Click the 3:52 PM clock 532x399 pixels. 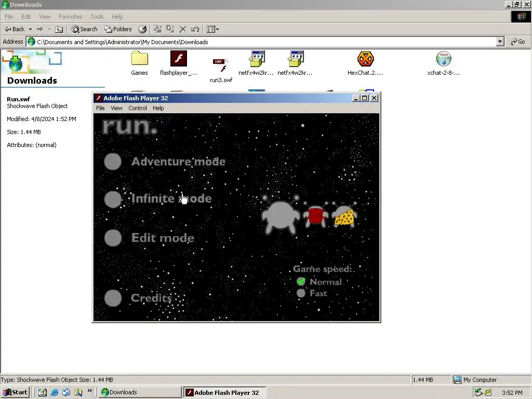tap(512, 393)
